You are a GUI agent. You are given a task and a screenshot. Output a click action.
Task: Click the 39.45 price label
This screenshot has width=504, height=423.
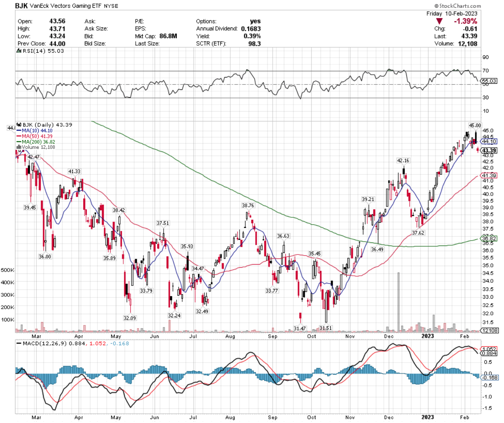pos(30,208)
